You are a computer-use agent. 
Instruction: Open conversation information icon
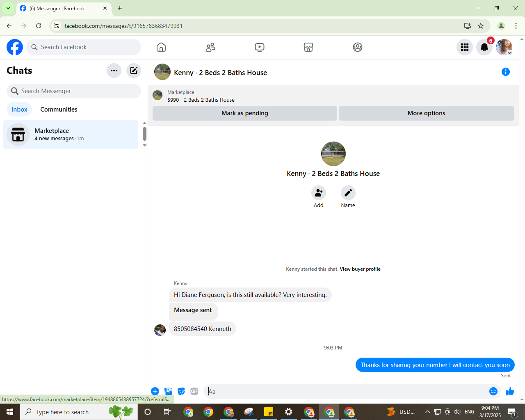(506, 72)
